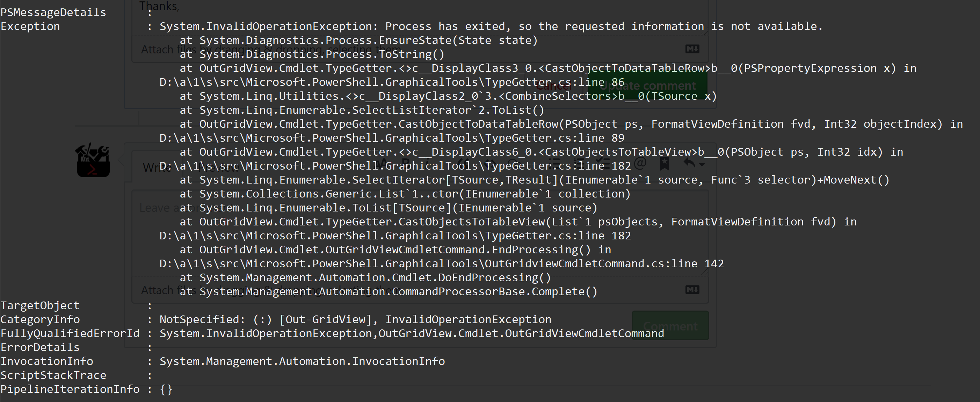Viewport: 980px width, 402px height.
Task: Click the lower comment box resize handle
Action: coord(705,273)
